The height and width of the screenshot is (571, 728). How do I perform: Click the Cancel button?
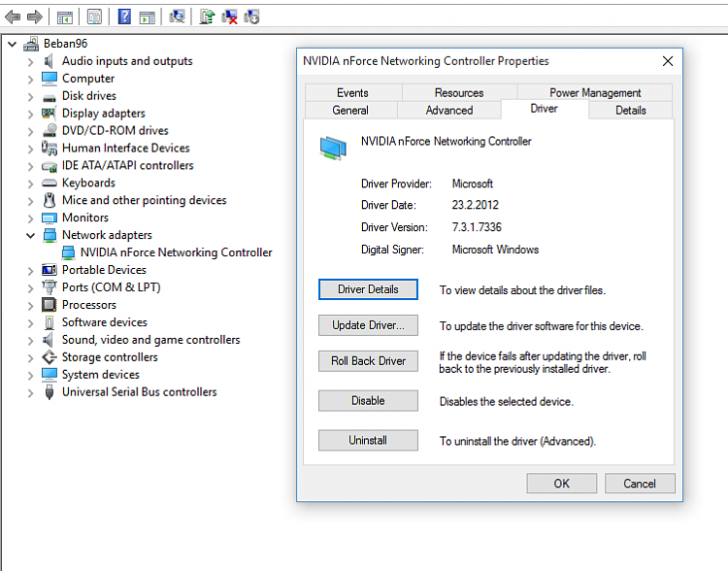pyautogui.click(x=640, y=484)
